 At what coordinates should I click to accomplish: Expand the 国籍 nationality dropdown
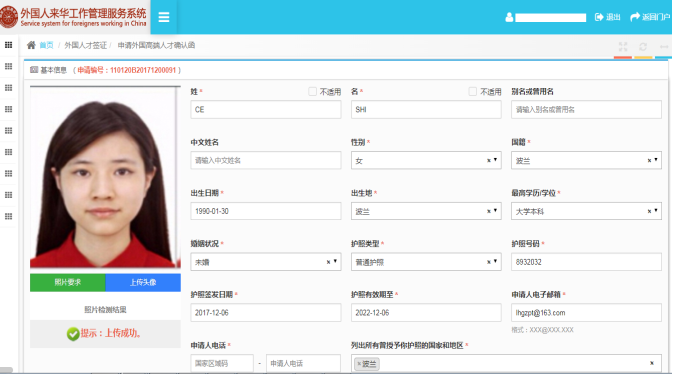pyautogui.click(x=586, y=160)
